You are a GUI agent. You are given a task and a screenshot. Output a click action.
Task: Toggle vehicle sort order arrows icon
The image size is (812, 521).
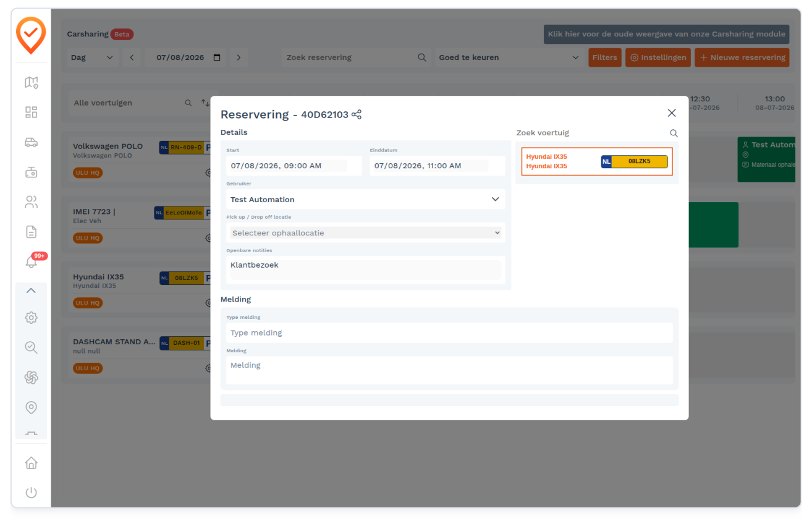point(205,103)
